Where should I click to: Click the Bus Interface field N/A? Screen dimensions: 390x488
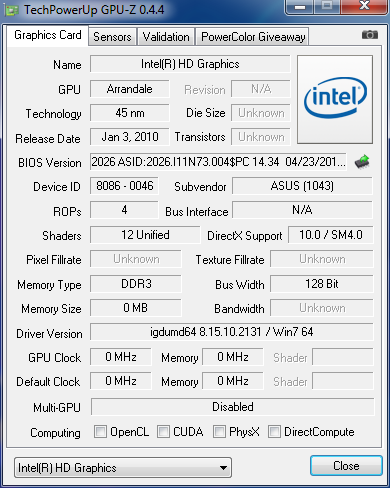point(302,210)
